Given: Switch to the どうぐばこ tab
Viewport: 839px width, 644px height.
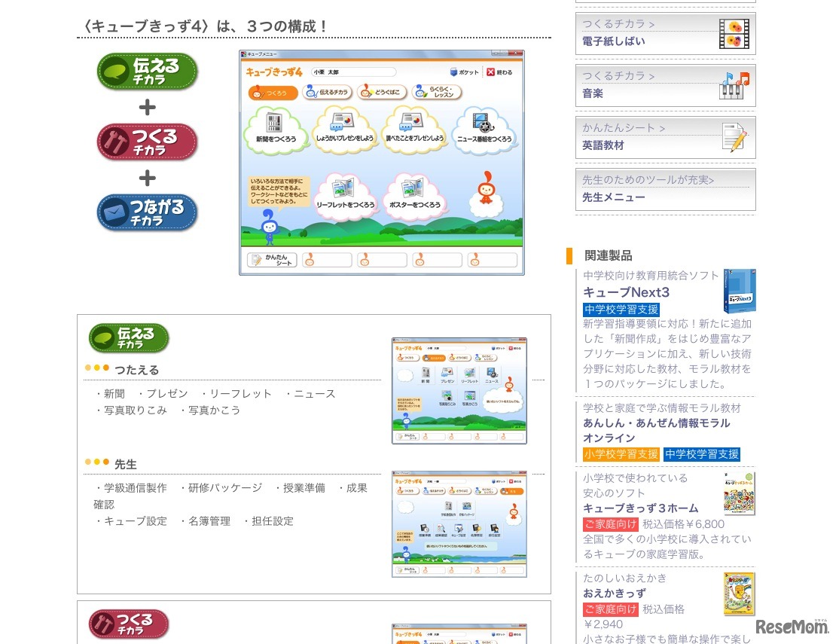Looking at the screenshot, I should click(382, 92).
